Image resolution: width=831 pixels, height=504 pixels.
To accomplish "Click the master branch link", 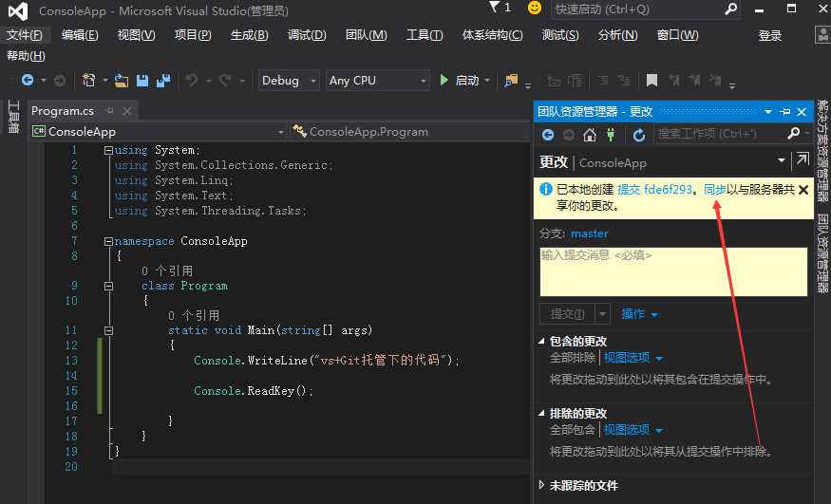I will (590, 233).
